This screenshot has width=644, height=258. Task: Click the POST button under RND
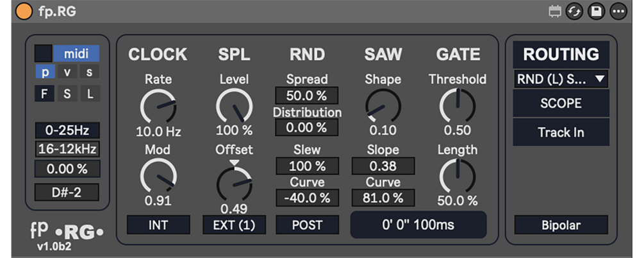point(308,225)
